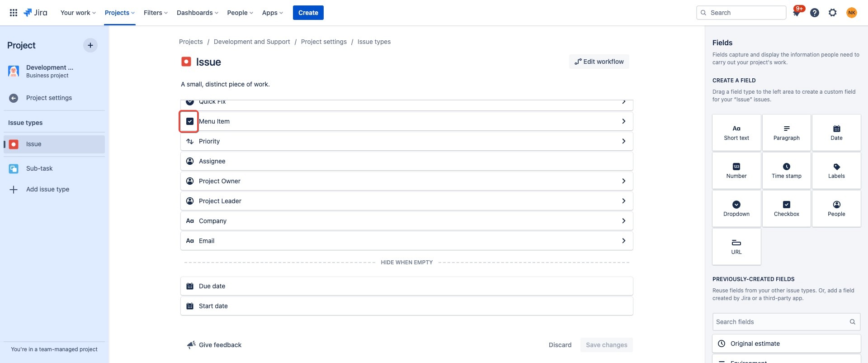Select the Dropdown field type
Image resolution: width=868 pixels, height=363 pixels.
736,209
